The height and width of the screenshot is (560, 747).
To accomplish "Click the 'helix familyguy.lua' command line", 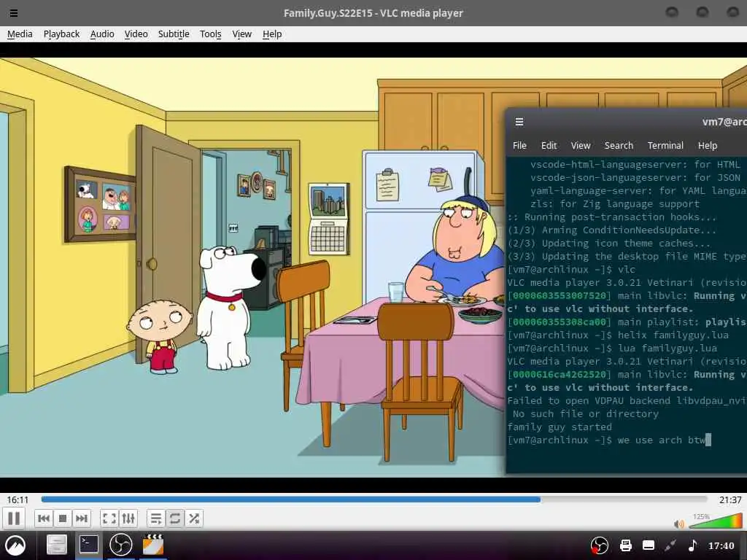I will pos(618,335).
